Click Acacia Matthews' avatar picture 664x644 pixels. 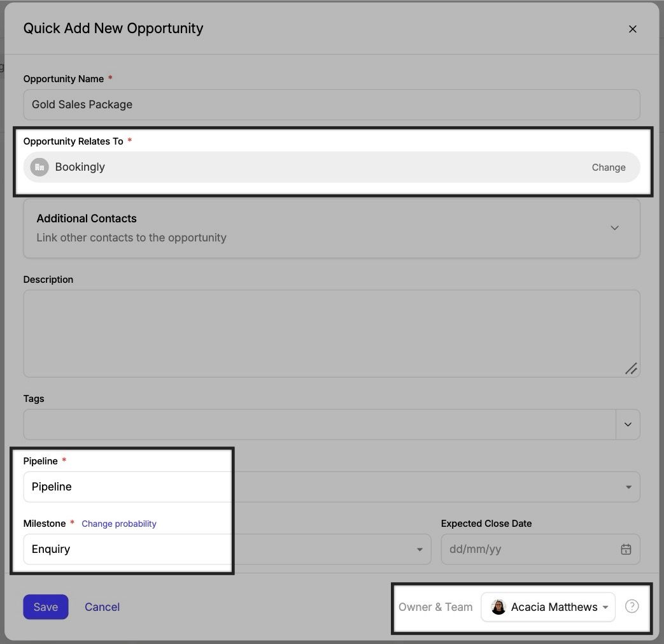point(498,606)
